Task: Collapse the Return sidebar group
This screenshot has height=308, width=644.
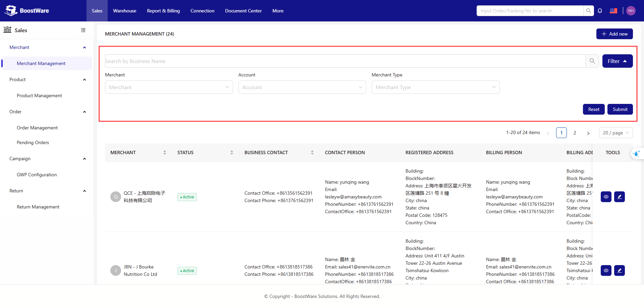Action: tap(85, 191)
